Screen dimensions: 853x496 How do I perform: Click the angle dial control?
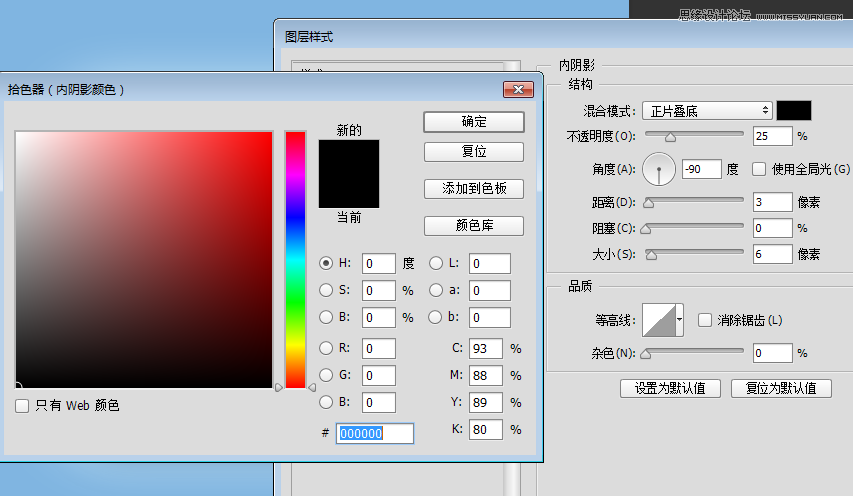click(x=659, y=170)
